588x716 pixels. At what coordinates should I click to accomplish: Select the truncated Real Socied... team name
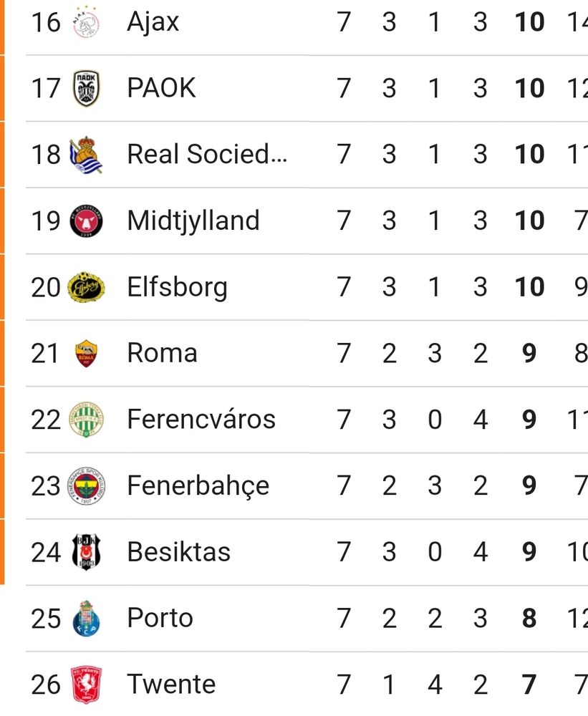(x=207, y=154)
